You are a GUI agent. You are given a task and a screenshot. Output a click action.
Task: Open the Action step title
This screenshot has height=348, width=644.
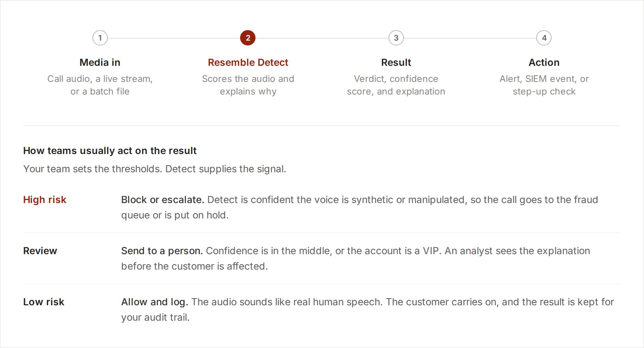544,62
